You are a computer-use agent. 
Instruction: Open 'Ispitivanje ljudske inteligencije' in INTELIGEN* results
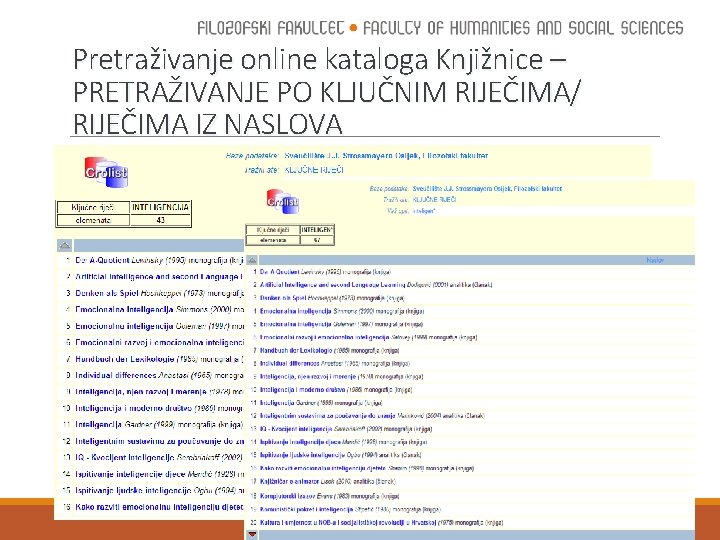tap(302, 455)
